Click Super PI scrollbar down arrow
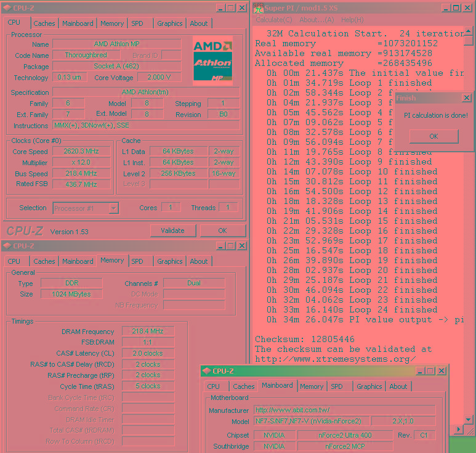This screenshot has height=453, width=476. coord(469,420)
